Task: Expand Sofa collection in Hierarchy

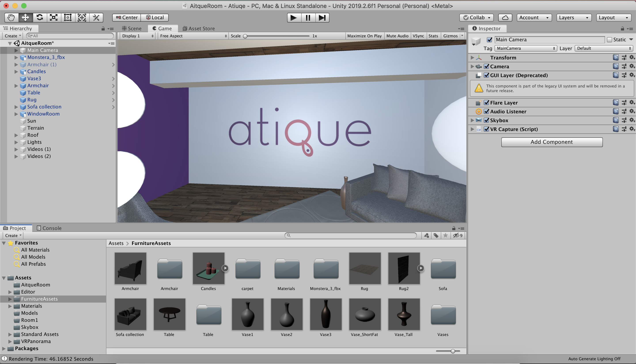Action: click(x=16, y=107)
